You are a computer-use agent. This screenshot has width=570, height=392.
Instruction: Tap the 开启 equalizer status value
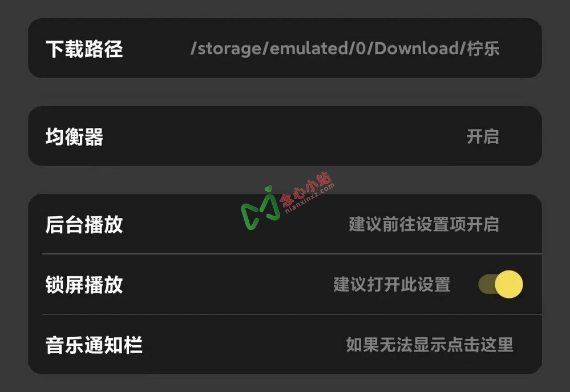pos(483,137)
